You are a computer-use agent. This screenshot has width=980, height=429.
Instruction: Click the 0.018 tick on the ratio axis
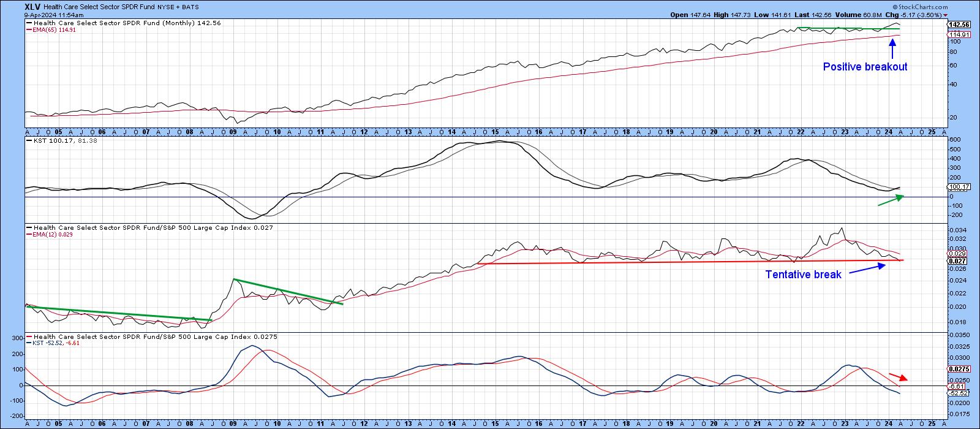(957, 322)
